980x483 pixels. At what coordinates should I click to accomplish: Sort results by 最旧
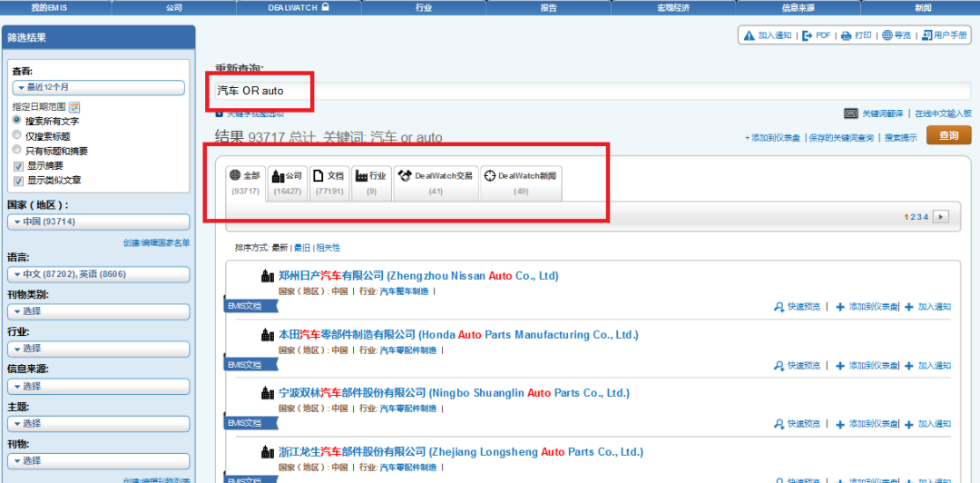tap(302, 248)
